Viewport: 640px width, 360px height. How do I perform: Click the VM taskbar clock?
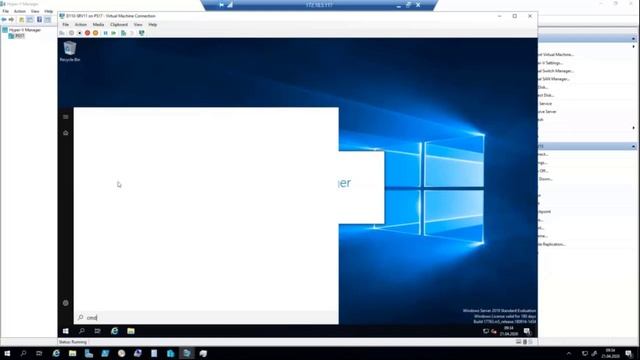click(509, 331)
